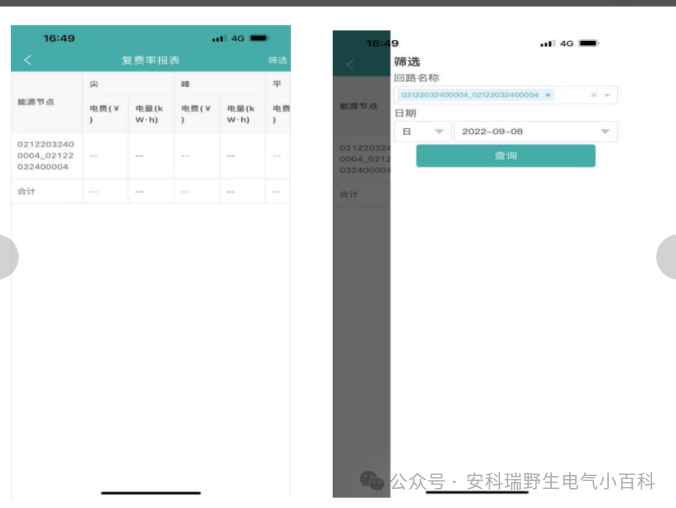Select the 平 column header
676x508 pixels.
click(277, 84)
